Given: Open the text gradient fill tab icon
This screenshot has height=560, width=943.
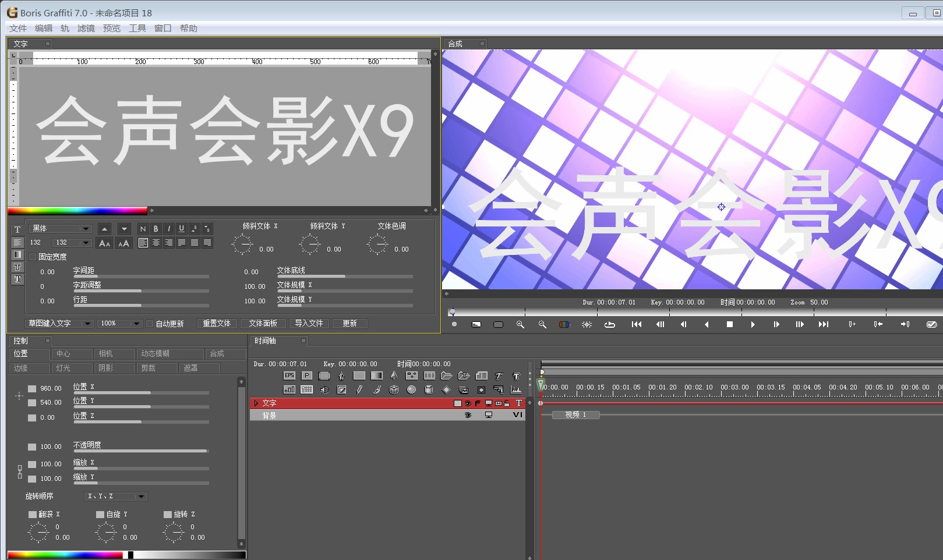Looking at the screenshot, I should tap(17, 254).
